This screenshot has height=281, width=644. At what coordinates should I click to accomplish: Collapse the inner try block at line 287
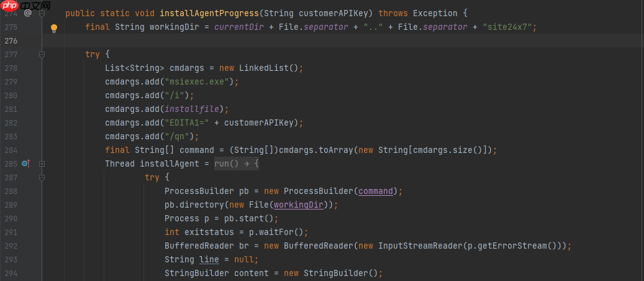click(42, 177)
